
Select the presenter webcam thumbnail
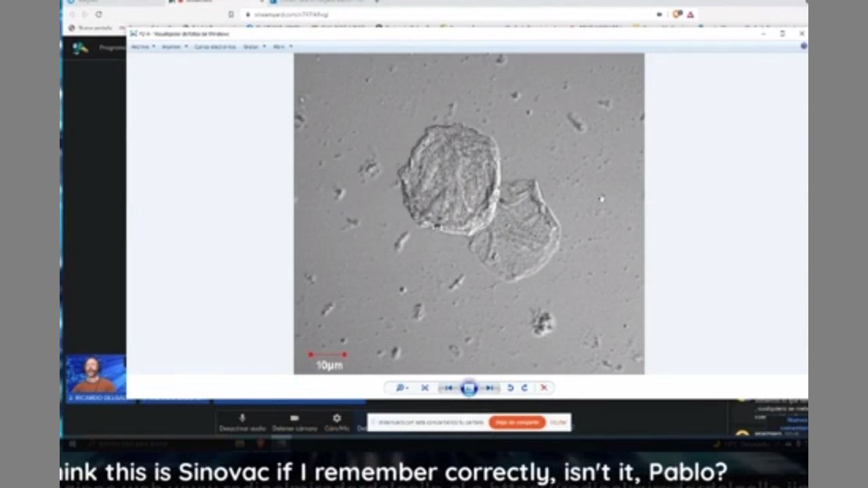click(96, 375)
